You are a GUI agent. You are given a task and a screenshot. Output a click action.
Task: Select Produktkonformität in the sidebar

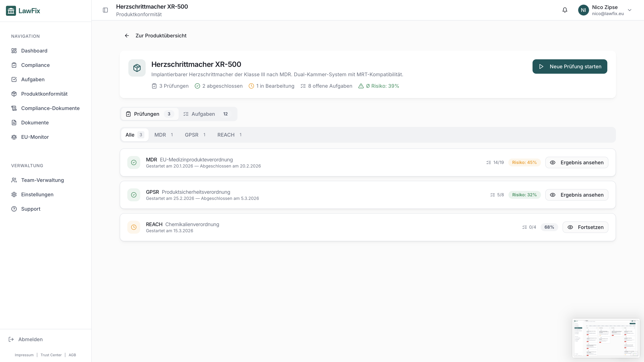tap(46, 94)
